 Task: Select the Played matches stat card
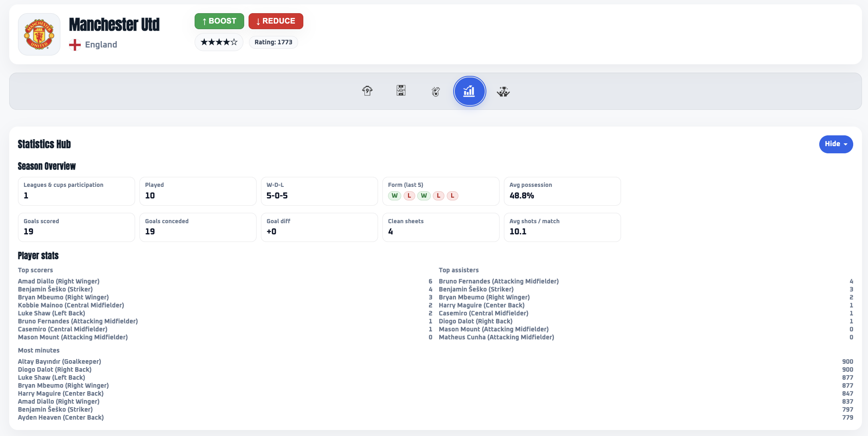coord(198,191)
